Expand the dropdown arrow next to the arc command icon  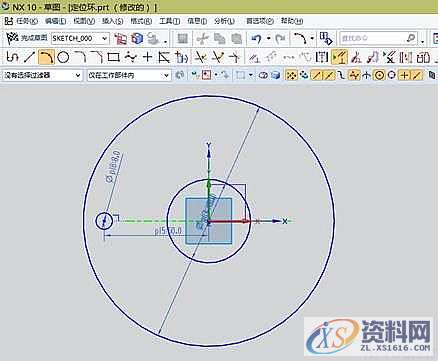(x=312, y=39)
